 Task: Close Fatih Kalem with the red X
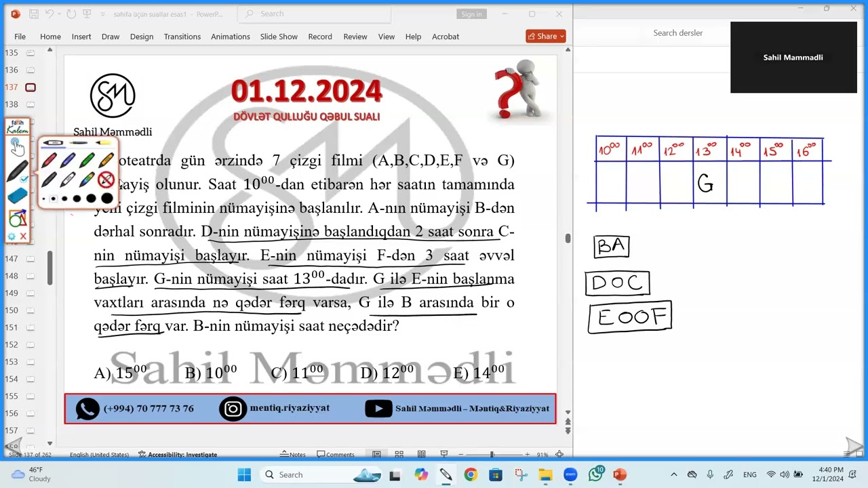(23, 237)
